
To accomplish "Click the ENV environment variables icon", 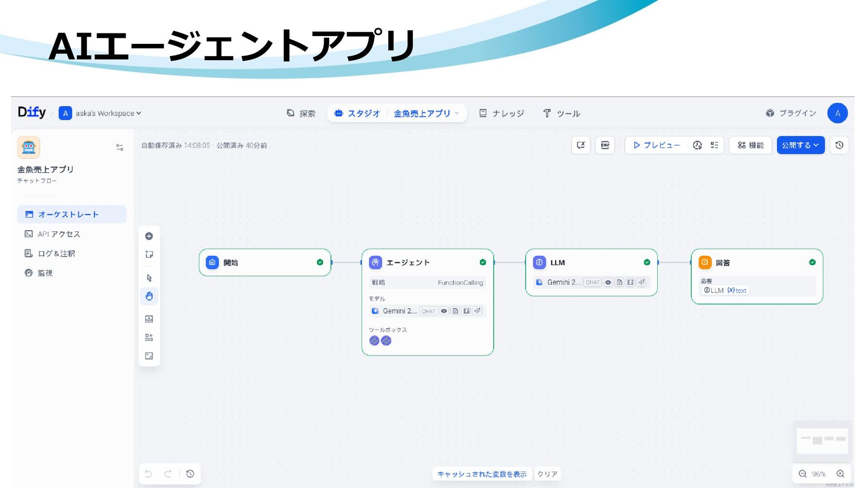I will pos(605,145).
